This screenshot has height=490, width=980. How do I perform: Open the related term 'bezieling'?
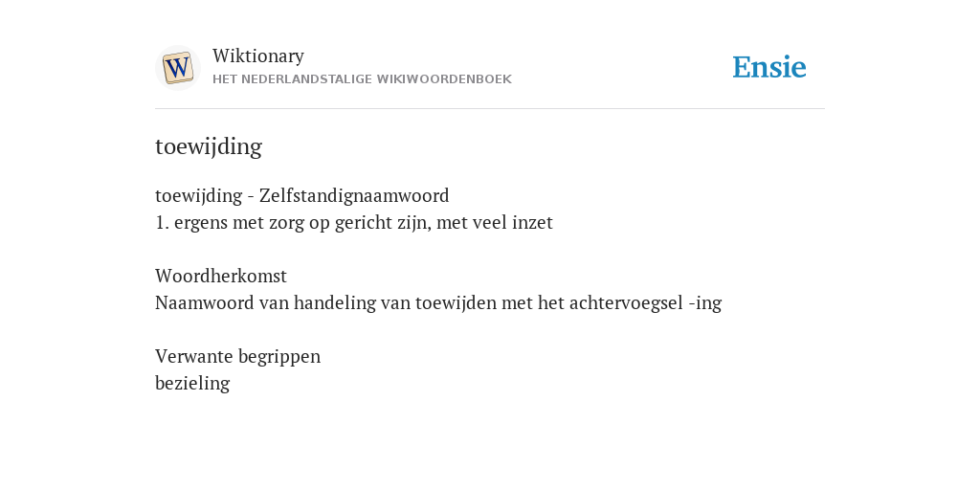192,383
